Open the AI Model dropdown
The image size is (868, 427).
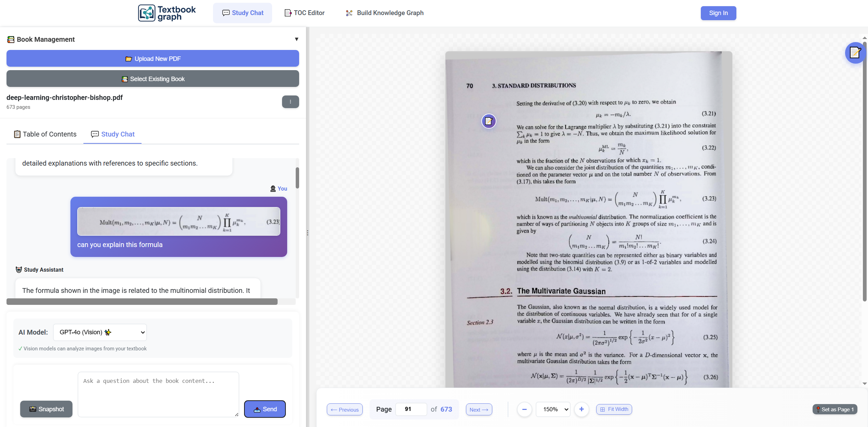(x=100, y=332)
